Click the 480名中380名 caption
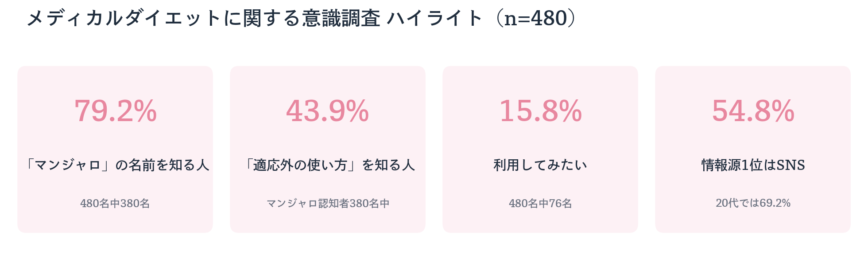The image size is (868, 256). tap(115, 203)
